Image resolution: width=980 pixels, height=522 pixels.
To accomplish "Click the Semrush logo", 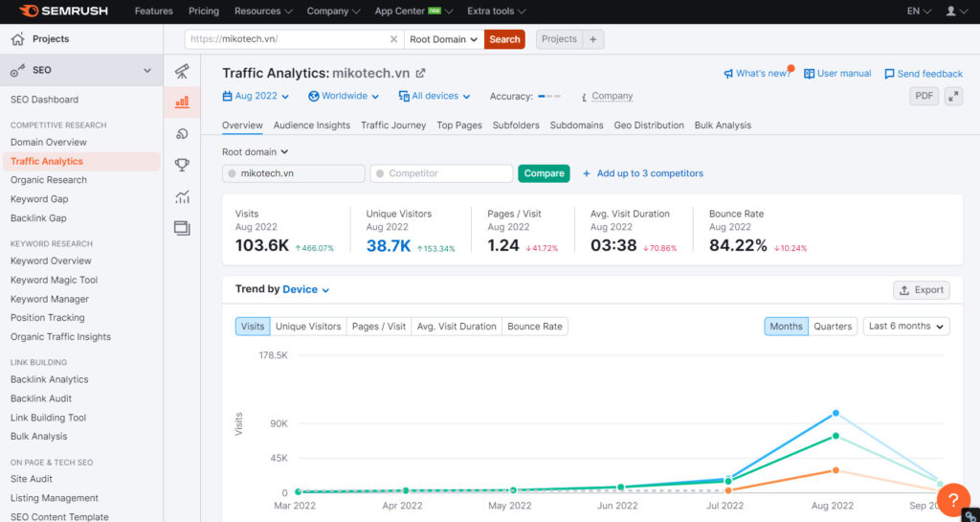I will [x=64, y=11].
